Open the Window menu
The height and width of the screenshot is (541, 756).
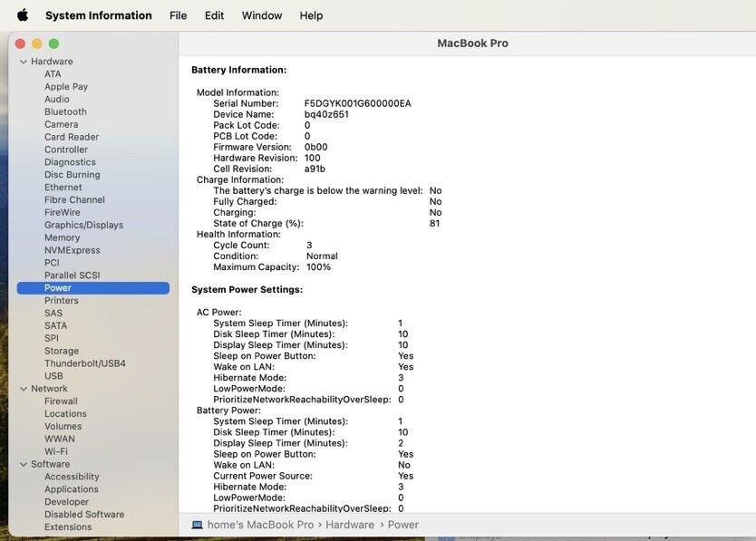pyautogui.click(x=262, y=15)
